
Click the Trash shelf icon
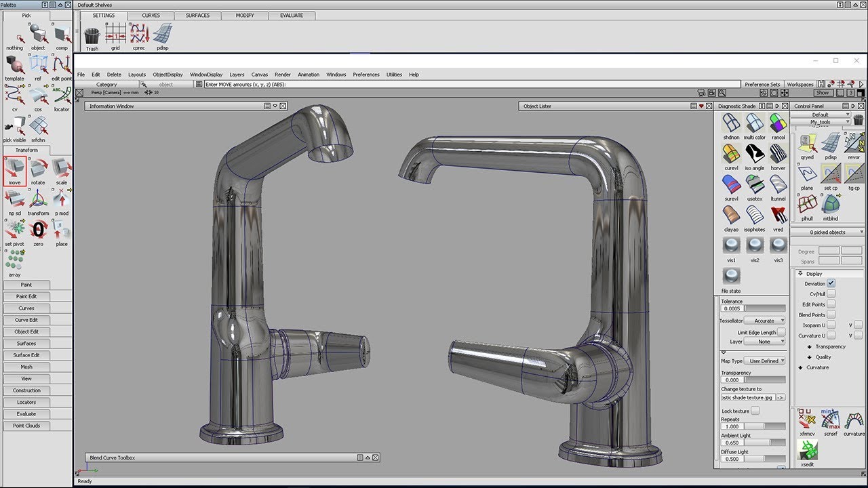pyautogui.click(x=92, y=36)
